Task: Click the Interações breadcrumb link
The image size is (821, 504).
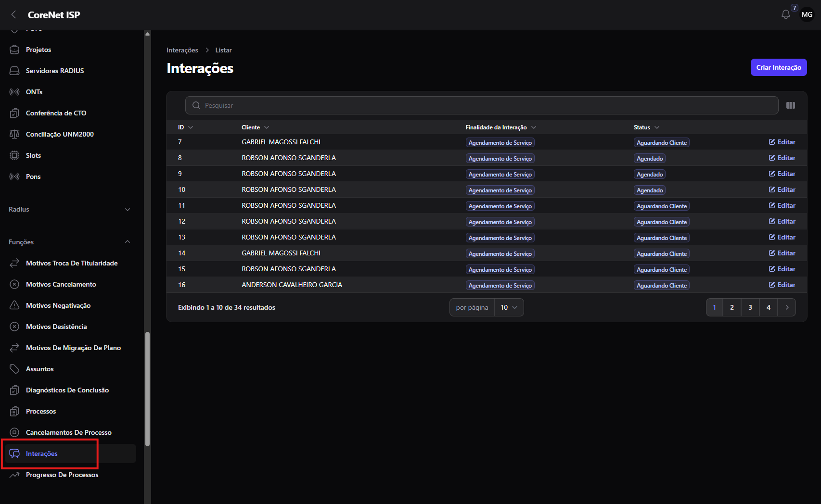Action: [182, 50]
